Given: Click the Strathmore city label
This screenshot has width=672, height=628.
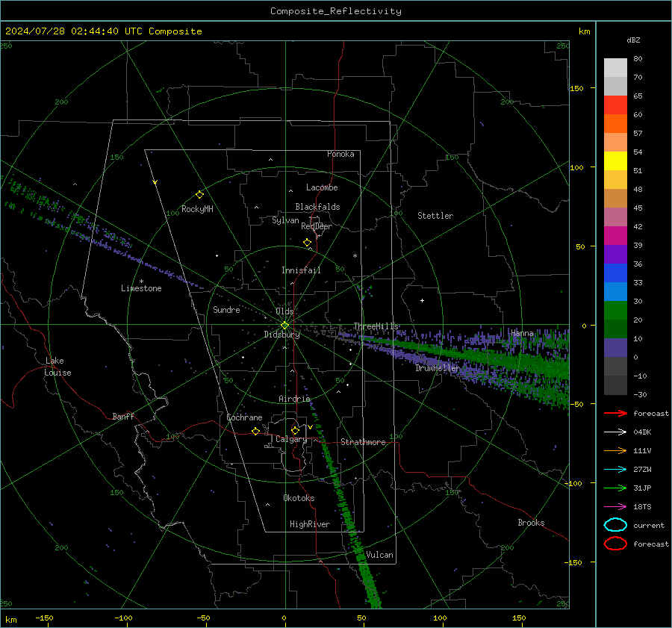Looking at the screenshot, I should pos(363,442).
